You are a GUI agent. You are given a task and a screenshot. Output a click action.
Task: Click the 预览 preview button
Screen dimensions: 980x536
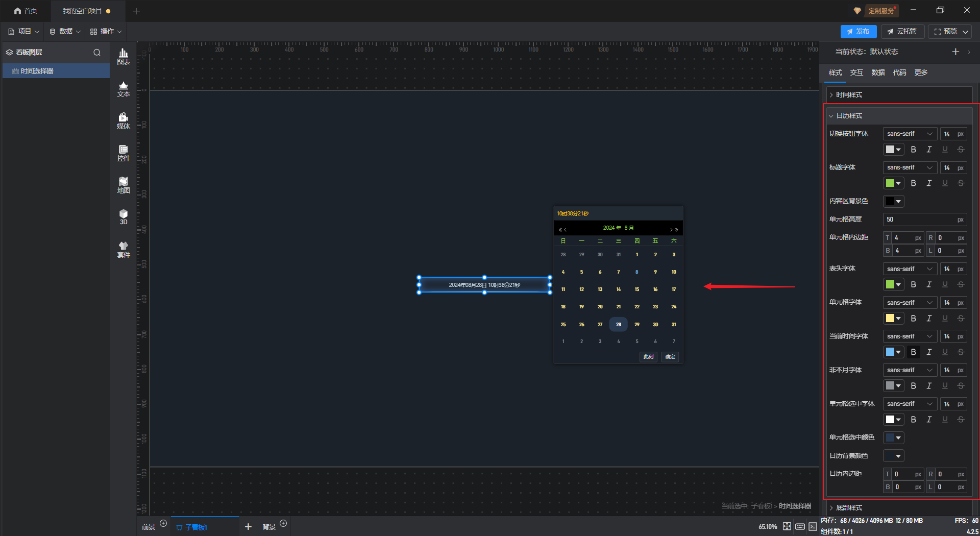click(x=945, y=32)
